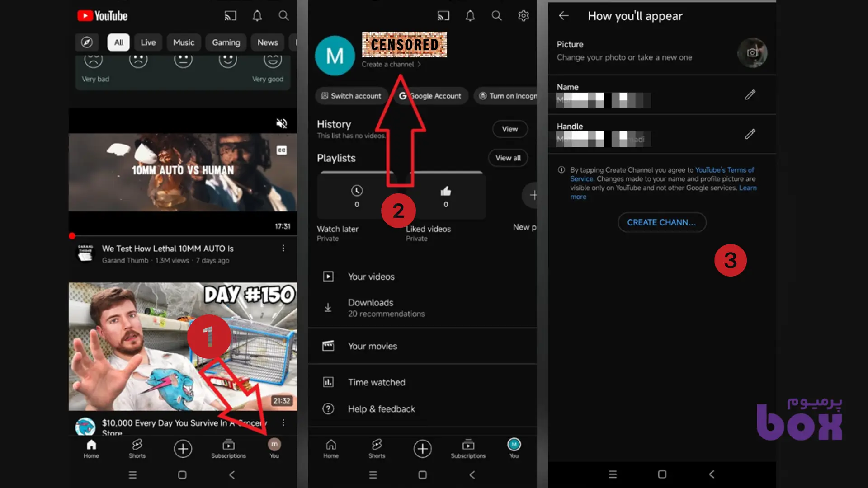The image size is (868, 488).
Task: Tap the cast icon on the profile screen
Action: (x=443, y=16)
